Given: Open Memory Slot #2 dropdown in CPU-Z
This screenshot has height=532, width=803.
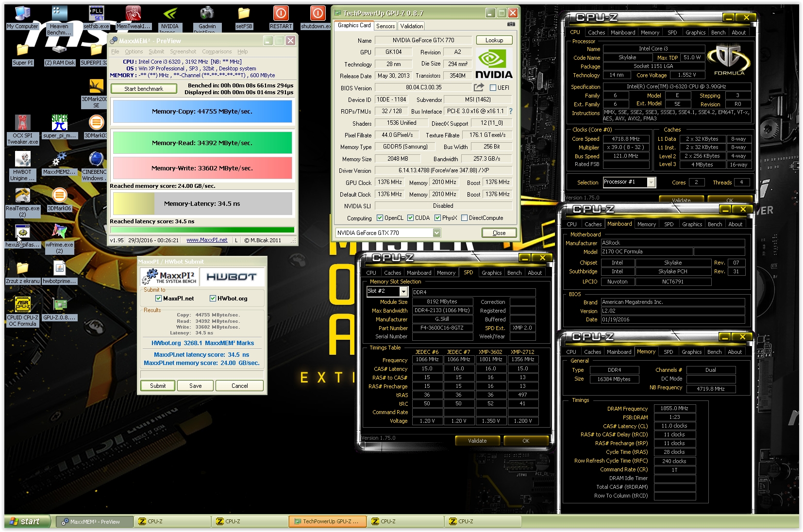Looking at the screenshot, I should click(403, 291).
